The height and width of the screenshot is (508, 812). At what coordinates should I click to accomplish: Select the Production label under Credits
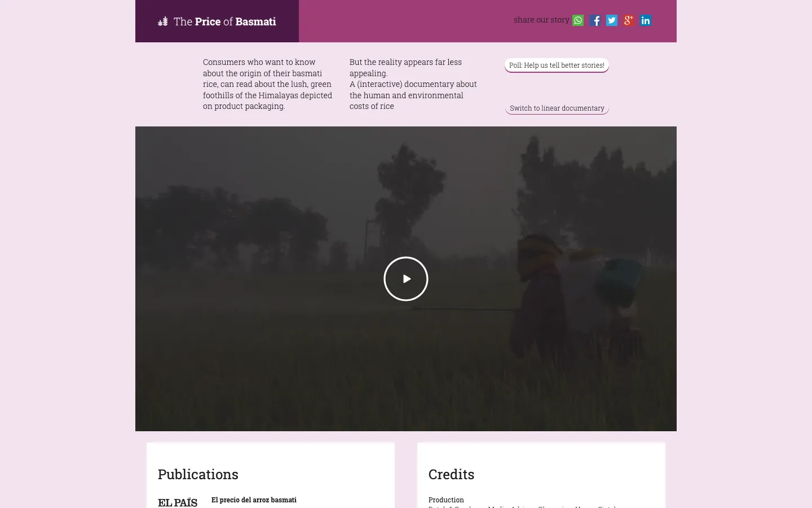point(446,500)
